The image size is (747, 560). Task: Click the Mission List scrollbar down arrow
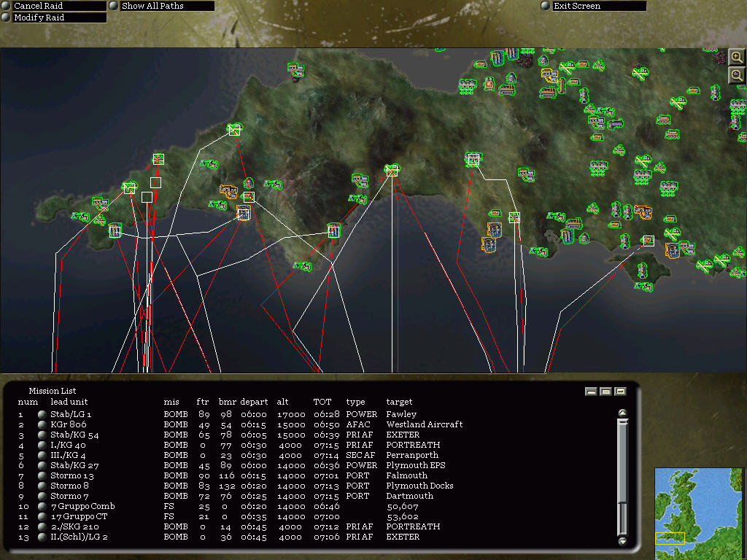point(622,541)
